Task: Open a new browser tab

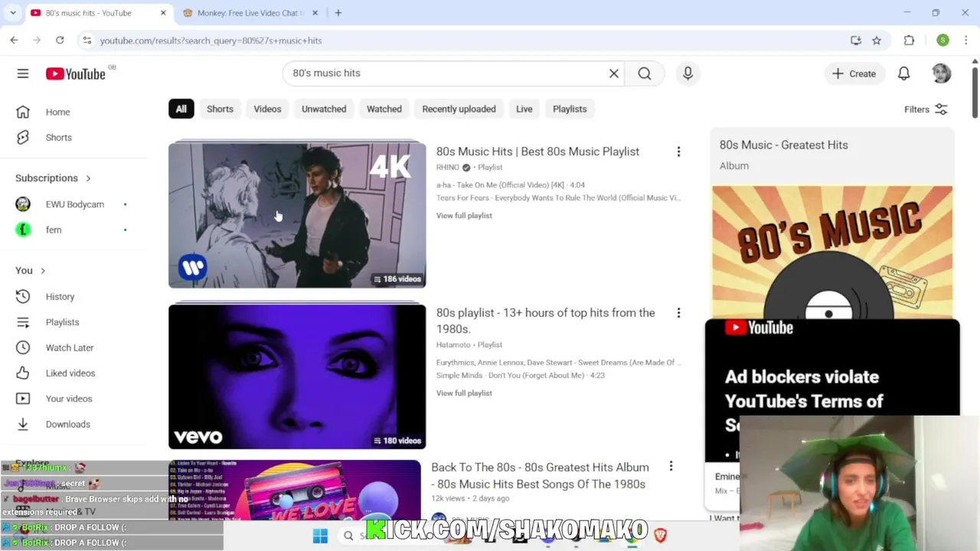Action: (338, 13)
